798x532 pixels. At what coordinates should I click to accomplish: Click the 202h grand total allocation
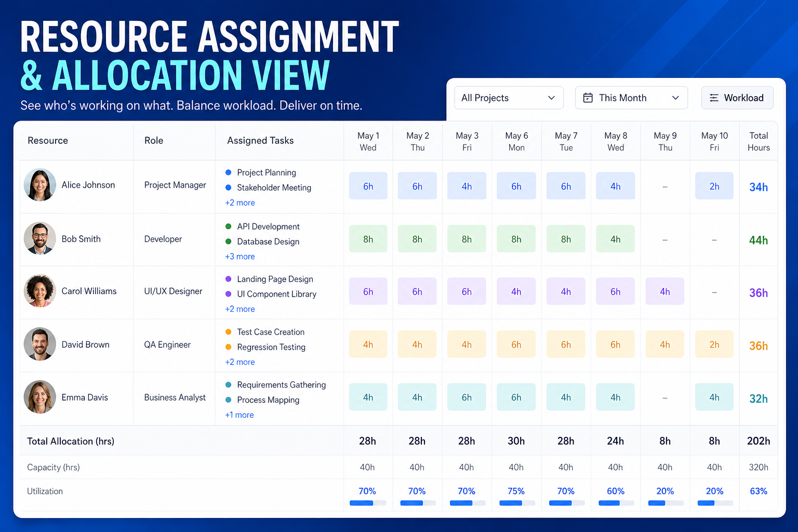759,441
